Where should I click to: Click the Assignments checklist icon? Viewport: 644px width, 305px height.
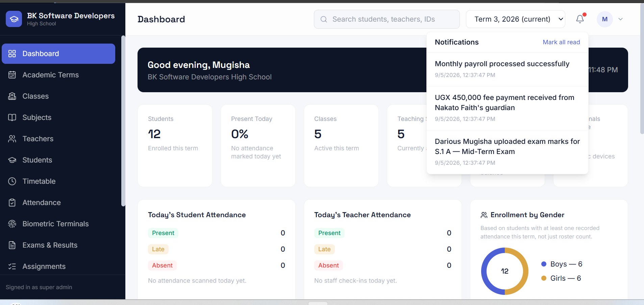point(12,266)
